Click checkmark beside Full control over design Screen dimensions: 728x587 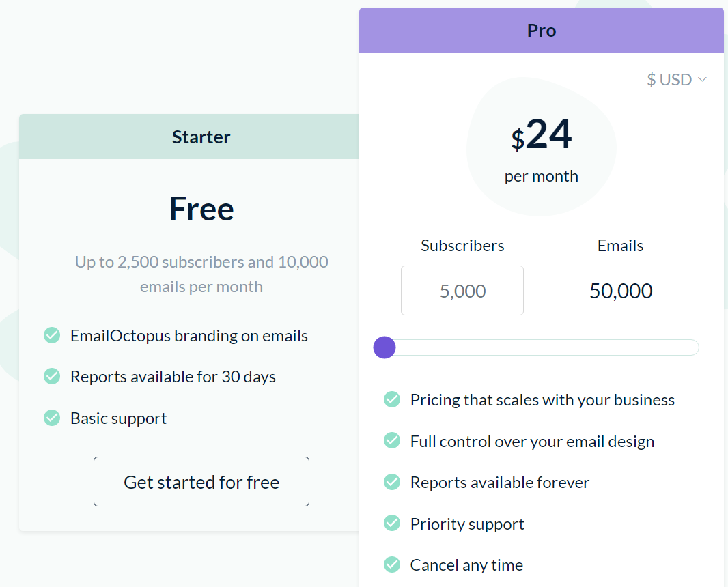coord(392,441)
